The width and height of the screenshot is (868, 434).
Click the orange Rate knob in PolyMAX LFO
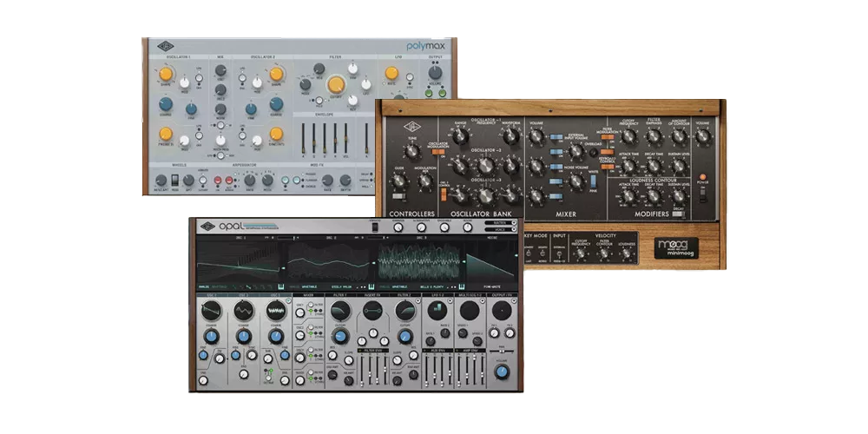[x=391, y=73]
